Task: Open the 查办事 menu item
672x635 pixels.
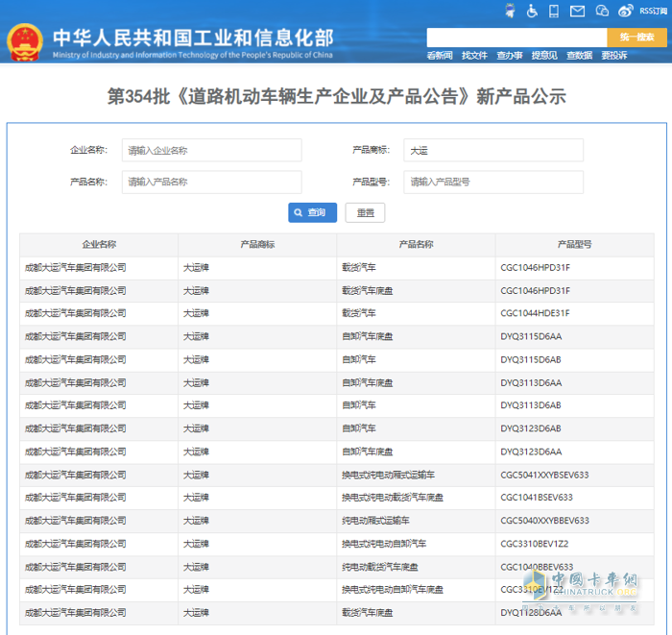Action: [509, 56]
